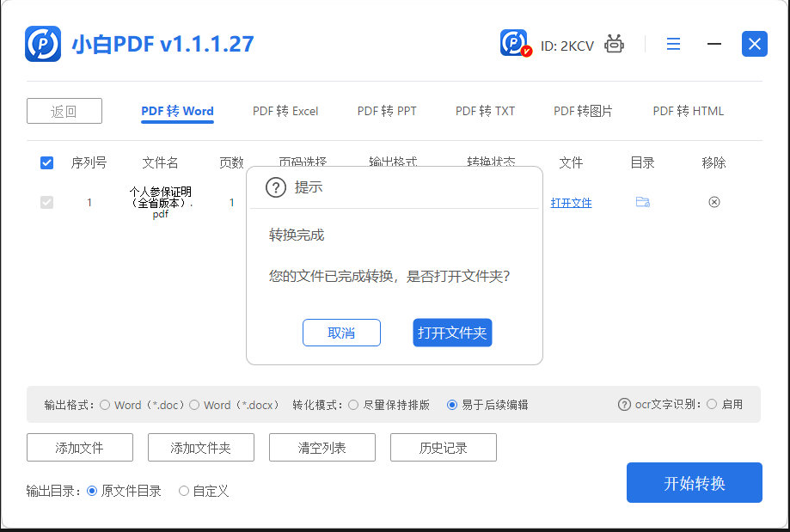Screen dimensions: 790x532
Task: Choose 尽量保持排版 conversion mode
Action: [x=353, y=405]
